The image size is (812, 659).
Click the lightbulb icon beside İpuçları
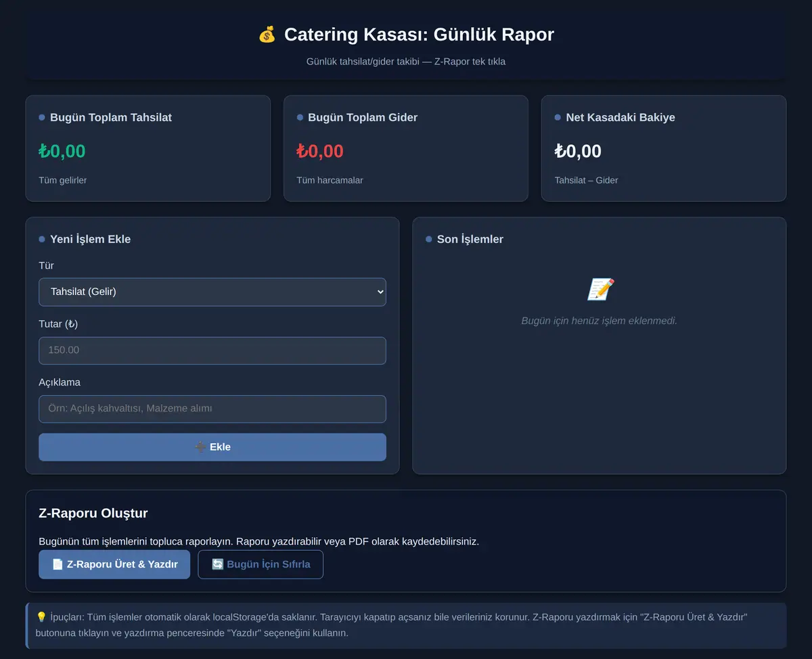tap(41, 617)
